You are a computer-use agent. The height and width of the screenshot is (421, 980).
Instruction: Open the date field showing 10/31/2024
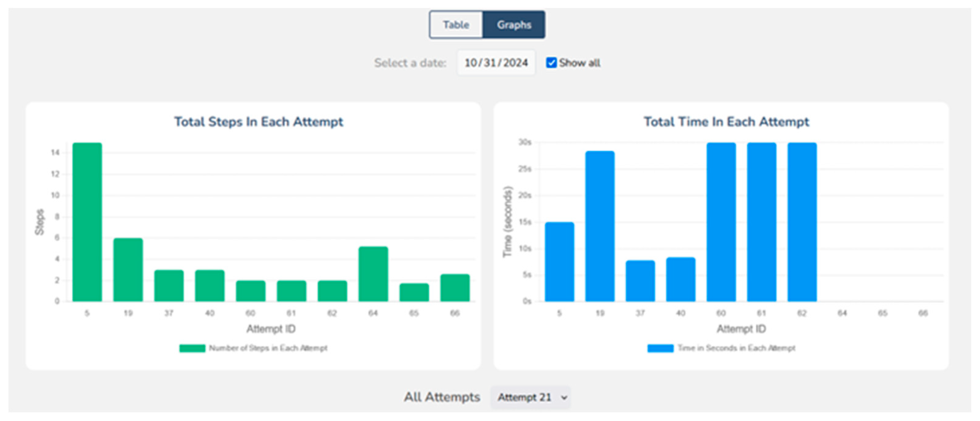(x=496, y=63)
